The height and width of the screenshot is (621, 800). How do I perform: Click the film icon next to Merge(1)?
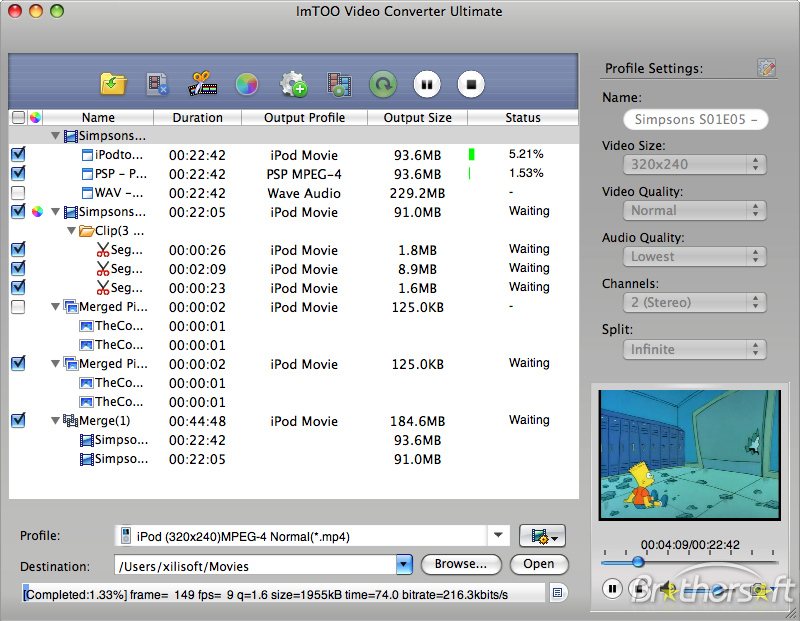(x=70, y=420)
